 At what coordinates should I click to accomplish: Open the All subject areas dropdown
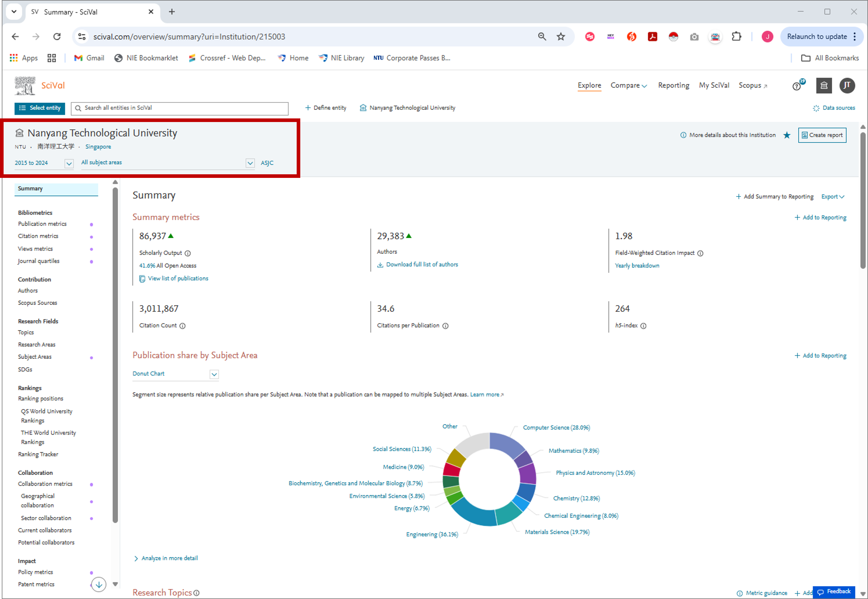(x=250, y=163)
